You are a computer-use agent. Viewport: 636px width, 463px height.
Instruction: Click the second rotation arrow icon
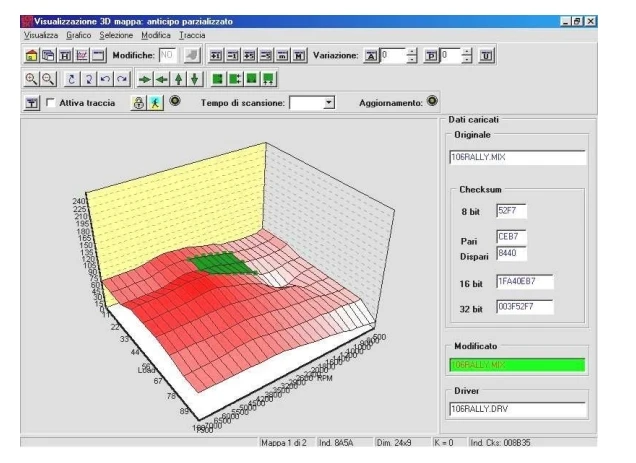[x=88, y=79]
